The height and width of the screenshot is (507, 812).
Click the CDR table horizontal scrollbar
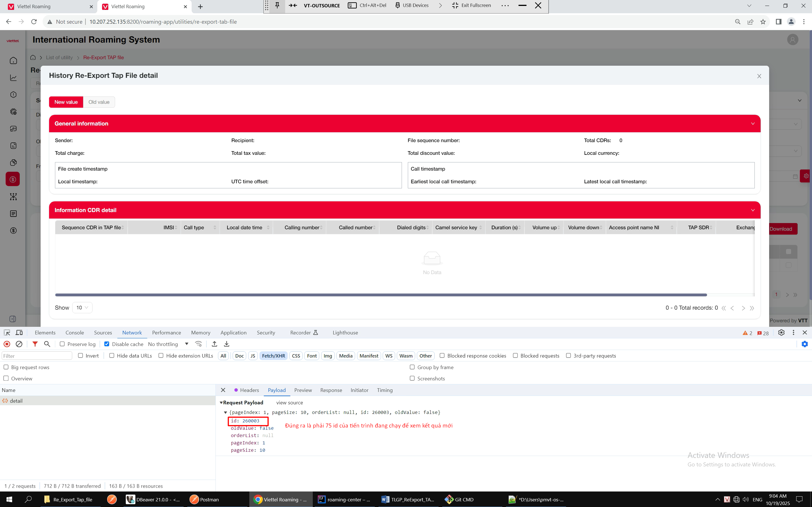coord(381,295)
